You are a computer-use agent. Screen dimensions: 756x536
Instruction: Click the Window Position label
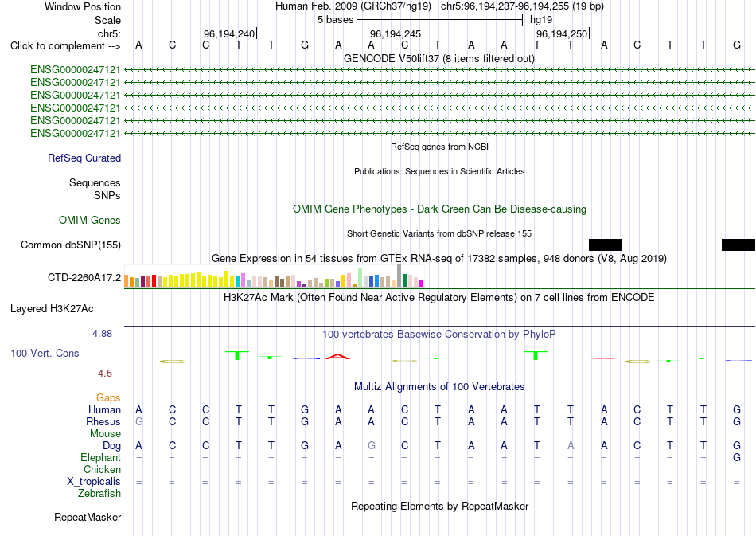coord(83,6)
